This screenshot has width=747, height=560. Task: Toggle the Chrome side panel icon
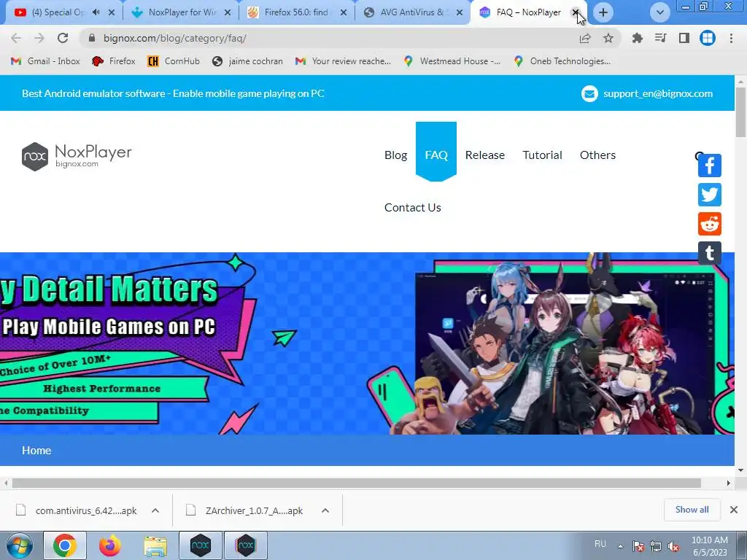[x=684, y=38]
